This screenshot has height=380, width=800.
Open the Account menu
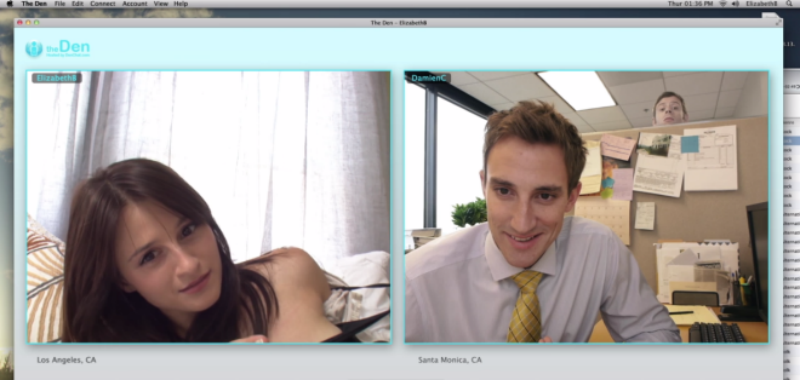tap(135, 4)
